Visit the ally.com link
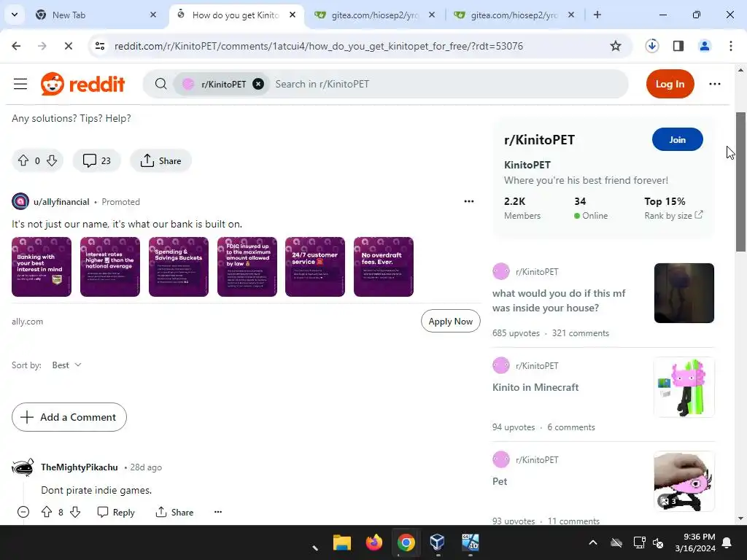The image size is (747, 560). tap(28, 322)
